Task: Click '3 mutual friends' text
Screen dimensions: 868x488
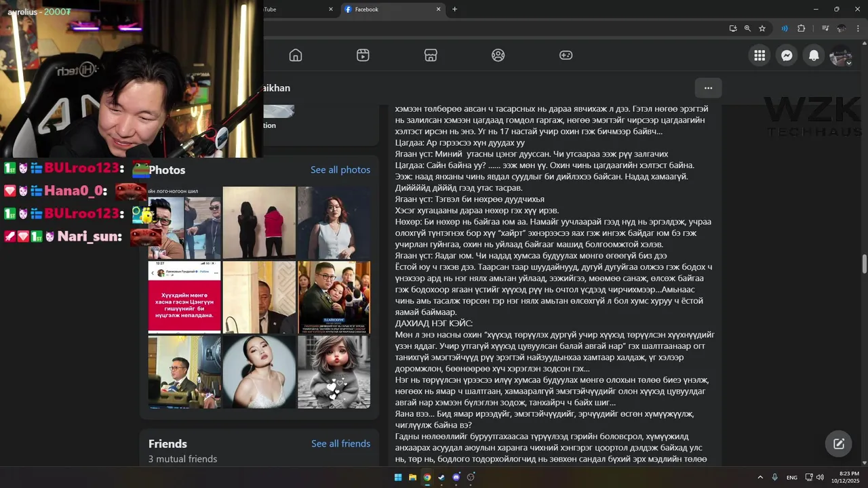Action: coord(182,460)
